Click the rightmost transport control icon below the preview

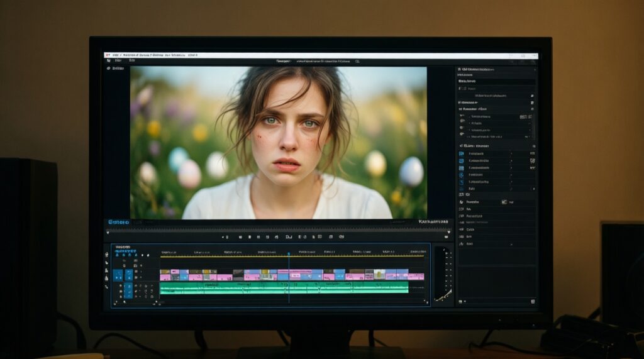[341, 237]
